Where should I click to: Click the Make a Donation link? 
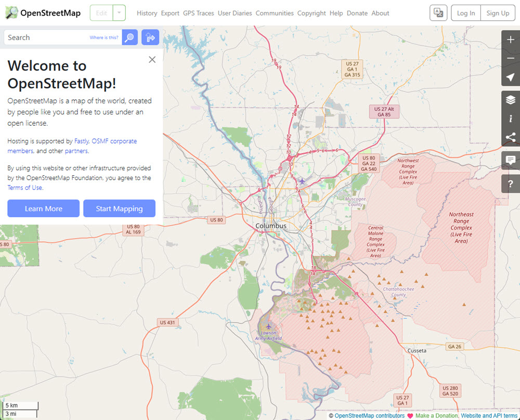point(436,416)
